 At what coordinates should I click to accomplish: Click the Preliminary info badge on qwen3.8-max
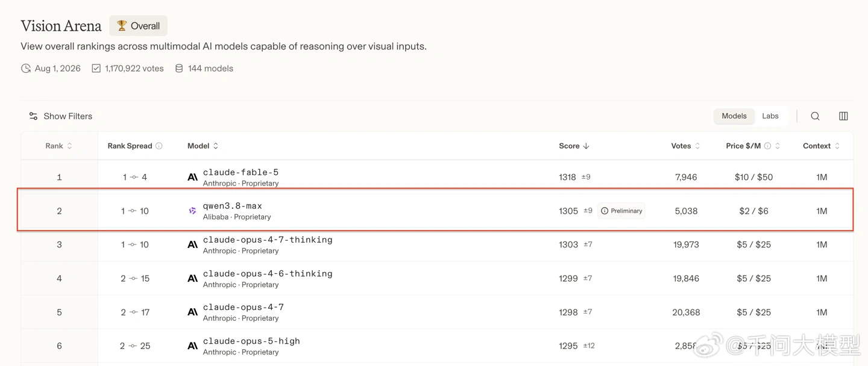621,211
